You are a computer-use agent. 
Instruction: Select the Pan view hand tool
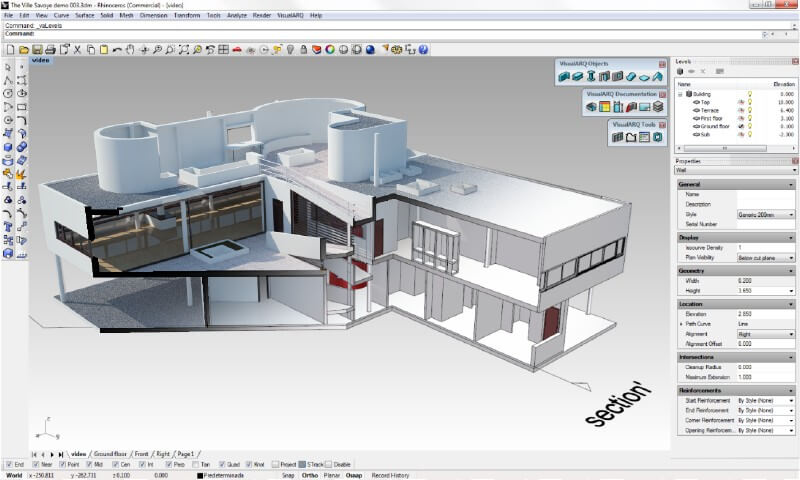131,48
